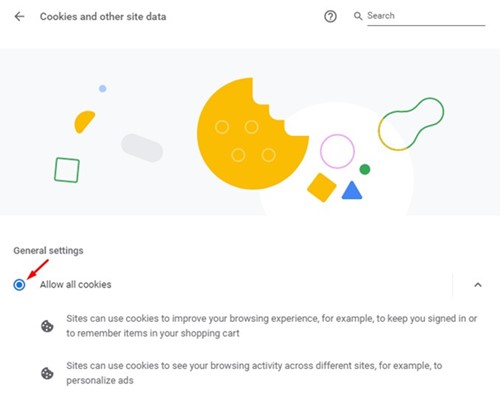Click the magnifier search icon
Screen dimensions: 500x399
click(358, 16)
